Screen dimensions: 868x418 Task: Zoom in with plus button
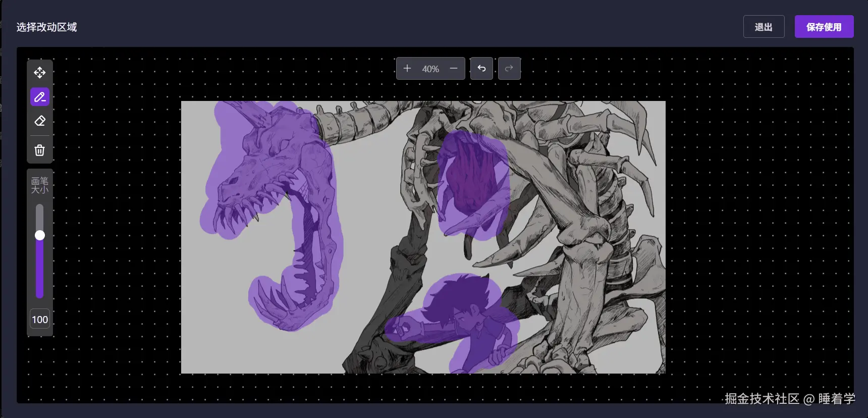[407, 68]
